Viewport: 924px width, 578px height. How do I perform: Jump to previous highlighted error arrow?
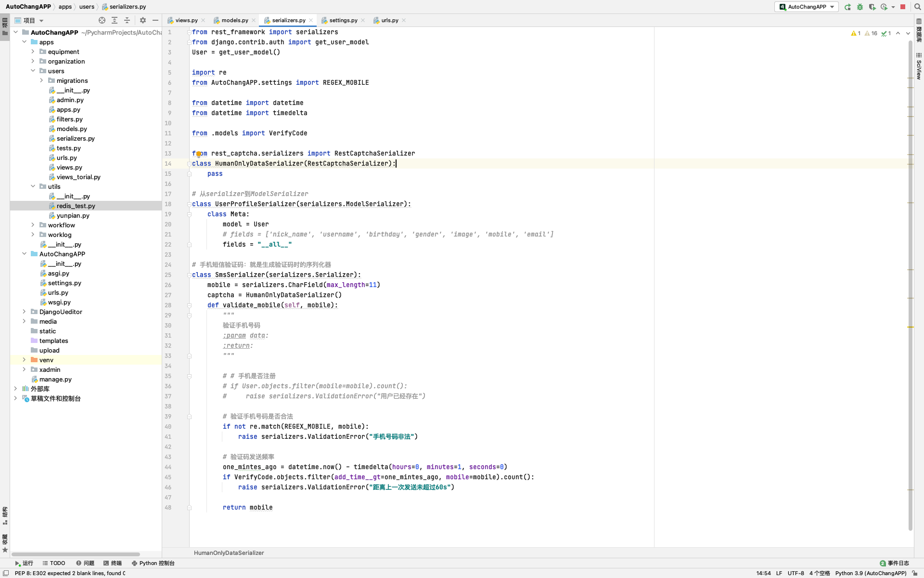(898, 33)
